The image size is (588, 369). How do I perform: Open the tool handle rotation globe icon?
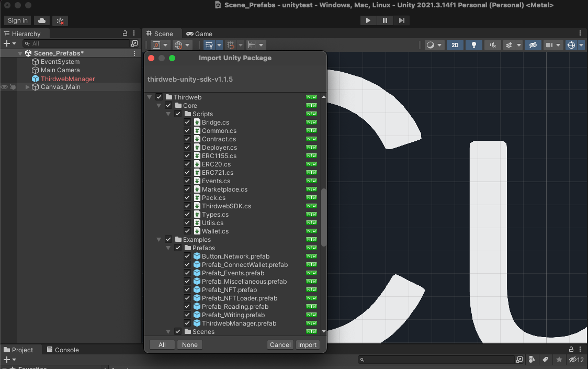[178, 45]
